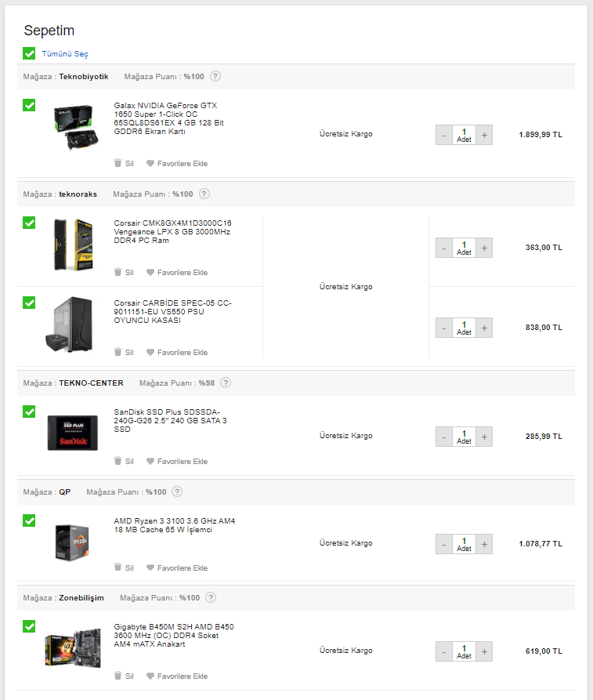The image size is (593, 700).
Task: Increase quantity of Galax GTX 1650 Super
Action: 484,135
